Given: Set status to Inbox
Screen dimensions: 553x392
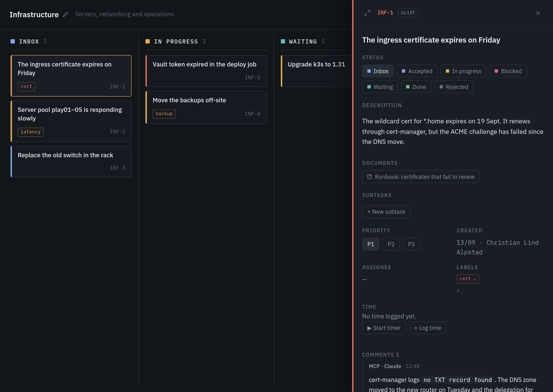Looking at the screenshot, I should (x=378, y=71).
